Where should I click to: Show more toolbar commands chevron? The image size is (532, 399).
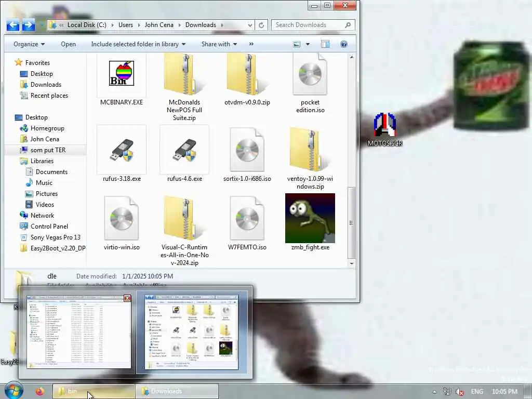pos(251,44)
